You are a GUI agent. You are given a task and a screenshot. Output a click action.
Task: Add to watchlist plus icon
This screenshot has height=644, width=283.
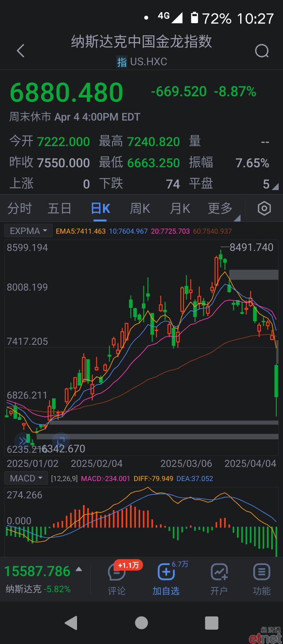click(x=166, y=572)
